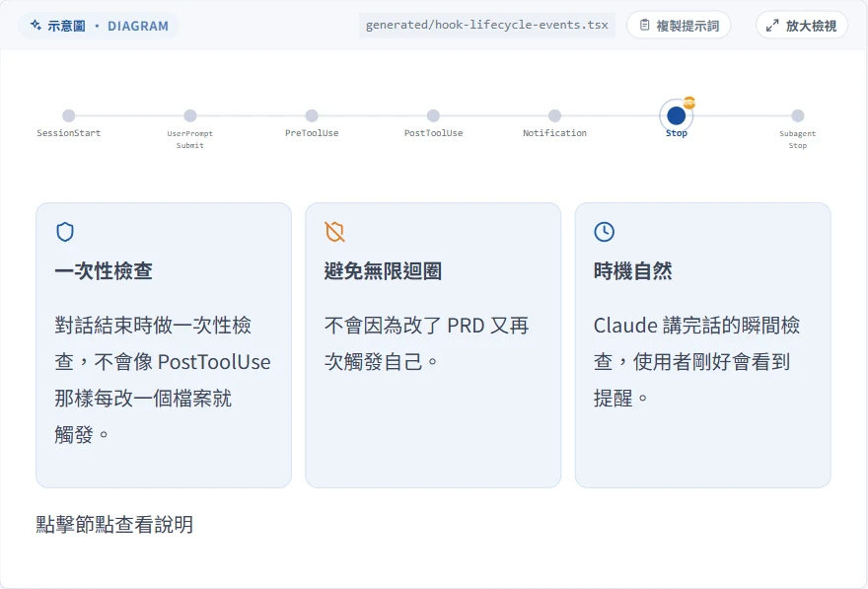
Task: Click the description starting with Claude 講完話
Action: [697, 361]
